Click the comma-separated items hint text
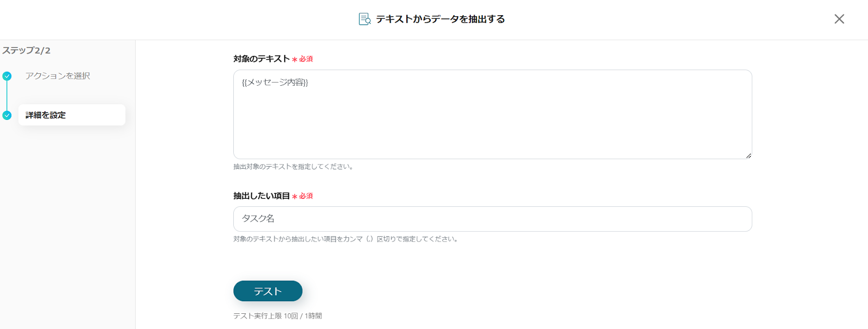 346,239
